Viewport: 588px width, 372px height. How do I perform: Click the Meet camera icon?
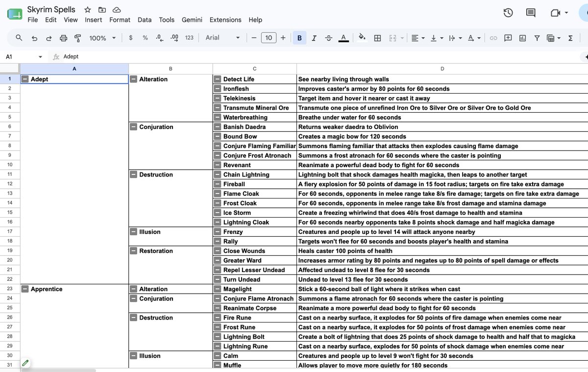[555, 13]
